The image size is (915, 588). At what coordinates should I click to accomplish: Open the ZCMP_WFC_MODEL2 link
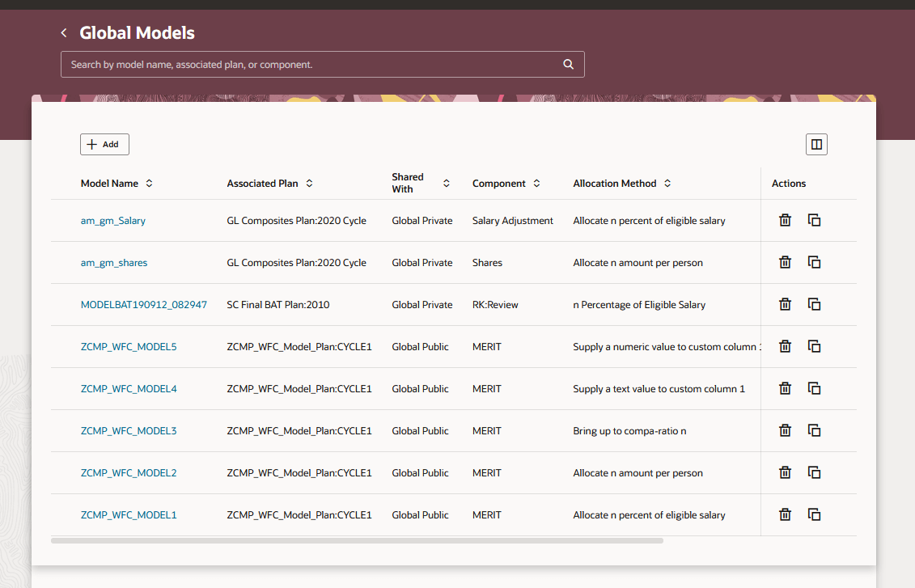(x=129, y=472)
